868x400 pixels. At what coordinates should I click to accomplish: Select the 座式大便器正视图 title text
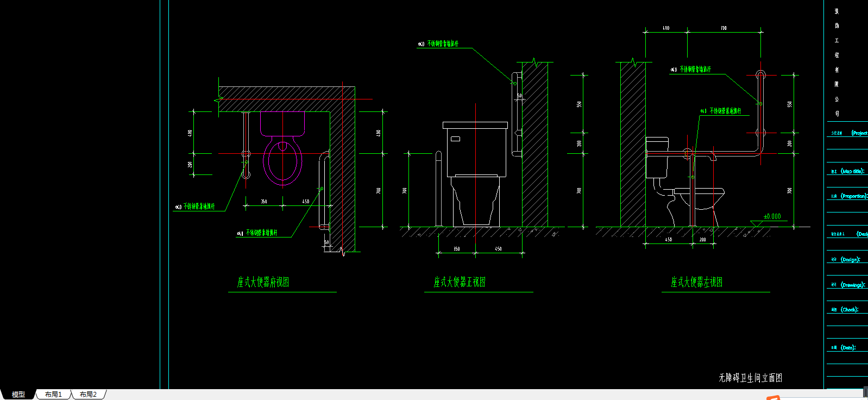click(460, 282)
